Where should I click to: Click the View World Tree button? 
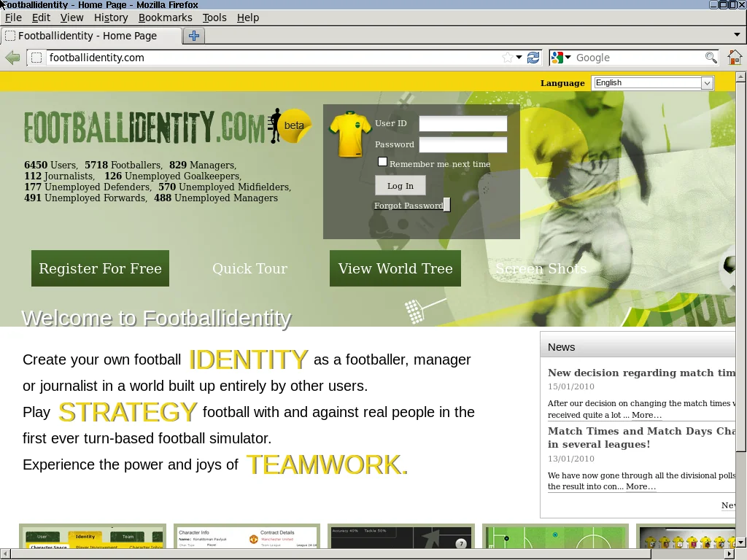pos(395,268)
